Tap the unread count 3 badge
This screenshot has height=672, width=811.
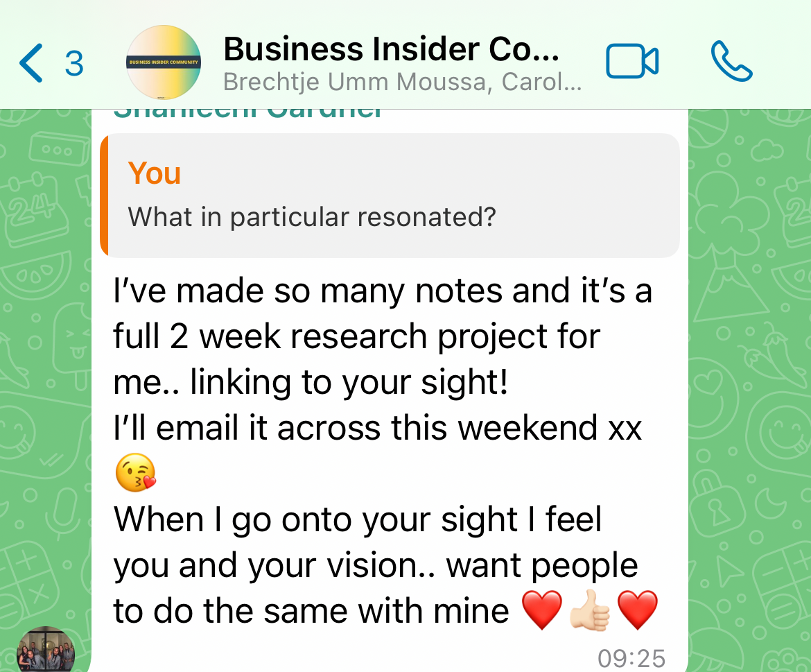pyautogui.click(x=74, y=64)
